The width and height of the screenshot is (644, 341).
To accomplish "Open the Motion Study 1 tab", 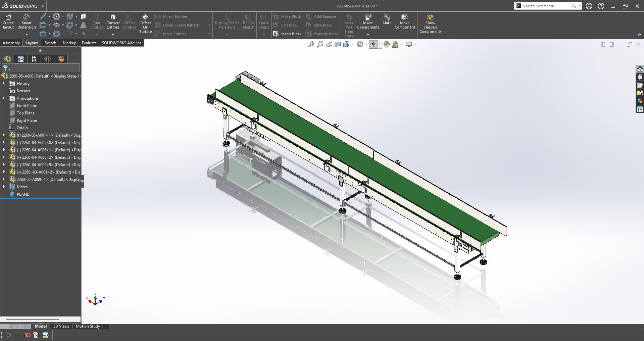I will pos(89,326).
